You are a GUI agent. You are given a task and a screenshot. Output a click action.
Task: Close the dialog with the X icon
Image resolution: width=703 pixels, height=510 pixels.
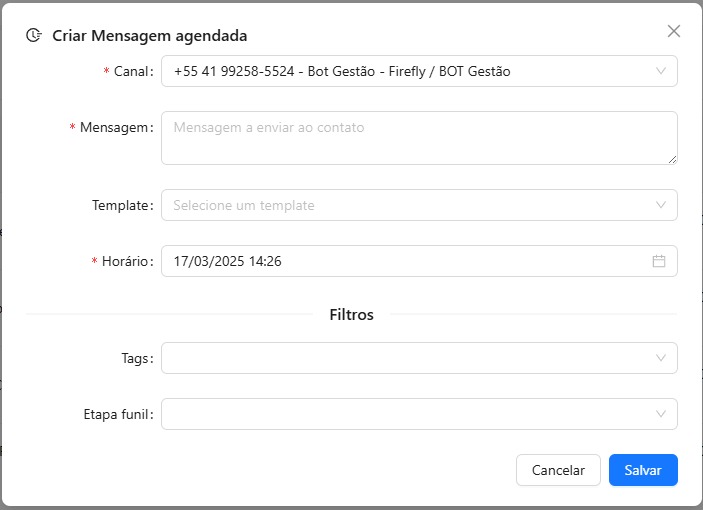[674, 31]
